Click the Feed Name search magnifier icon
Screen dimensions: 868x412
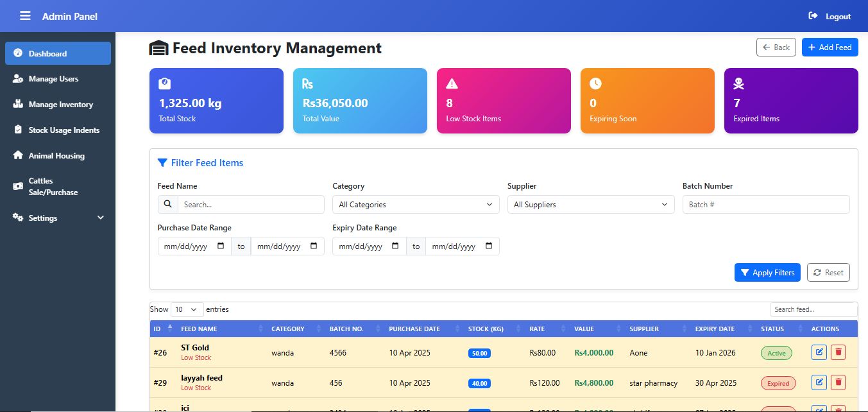point(167,204)
